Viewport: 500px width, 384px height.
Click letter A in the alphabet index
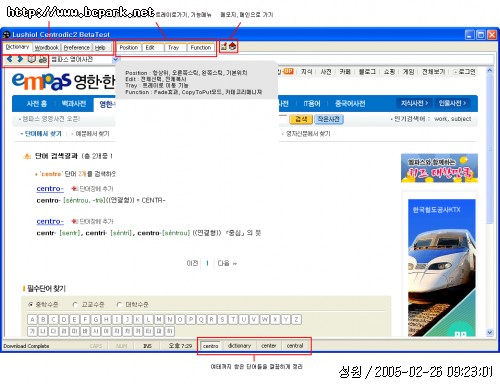click(x=32, y=319)
